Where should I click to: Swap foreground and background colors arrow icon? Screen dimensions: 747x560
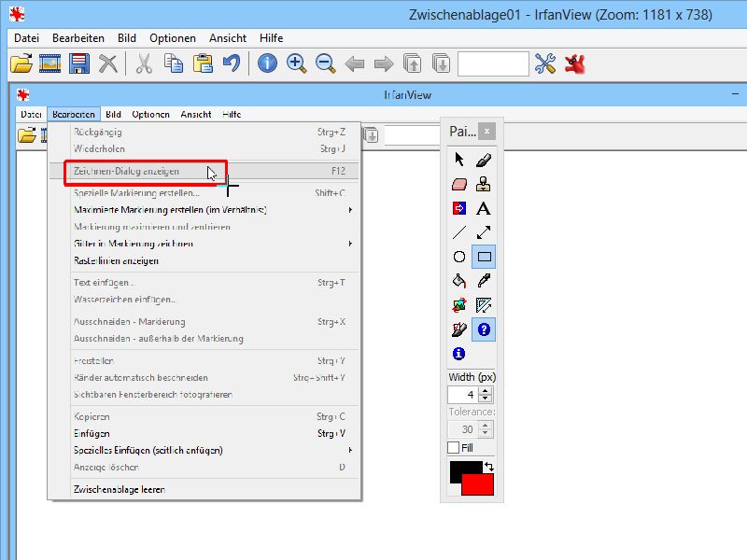[488, 468]
